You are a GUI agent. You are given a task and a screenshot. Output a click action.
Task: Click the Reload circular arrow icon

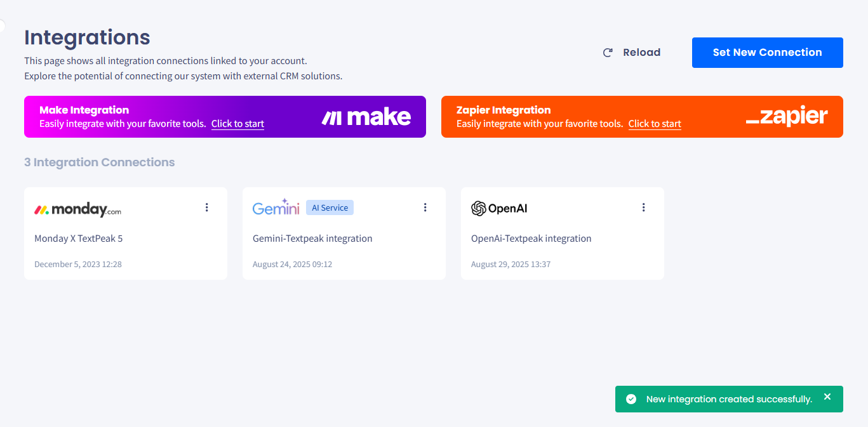point(608,53)
